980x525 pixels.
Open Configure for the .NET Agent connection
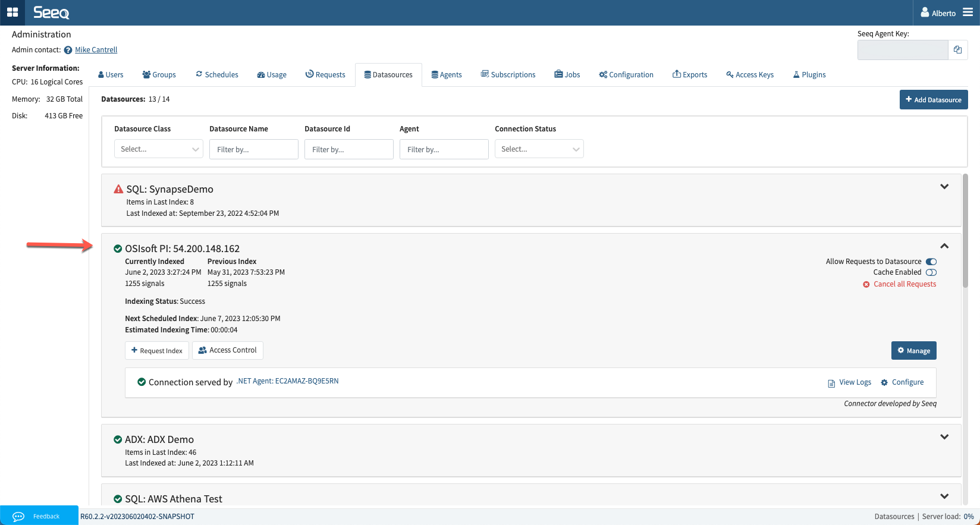902,382
